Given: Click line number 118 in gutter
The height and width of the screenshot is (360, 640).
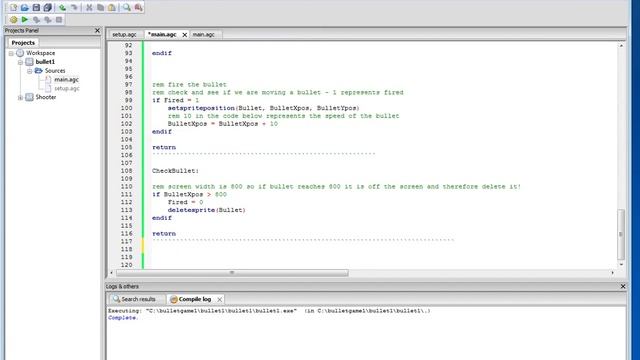Looking at the screenshot, I should [x=127, y=249].
